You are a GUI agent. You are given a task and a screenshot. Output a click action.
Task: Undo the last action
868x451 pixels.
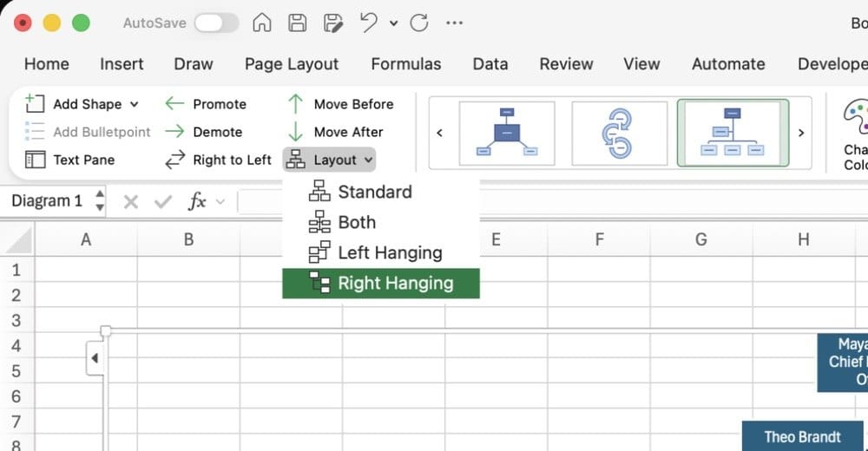[369, 23]
